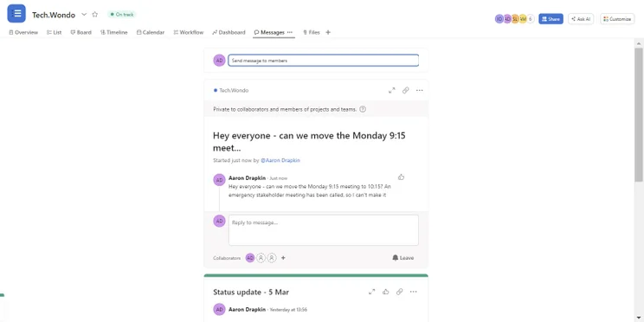Switch to the Workflow tab
This screenshot has width=644, height=322.
point(189,32)
